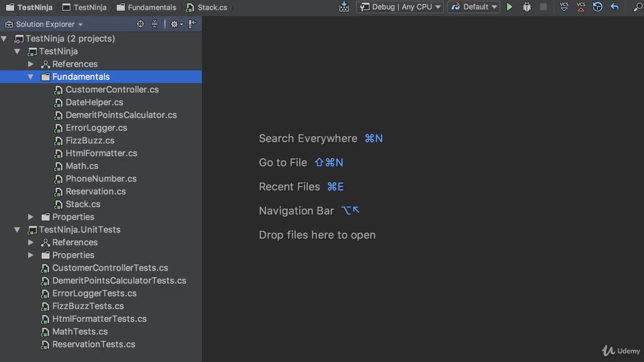644x362 pixels.
Task: Select Properties folder label under Stack.cs
Action: point(73,217)
